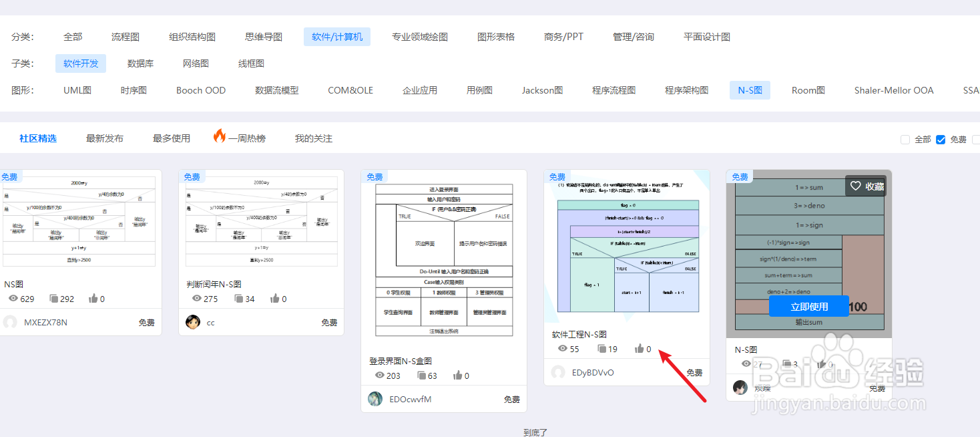Open EDOcwvfM author avatar
This screenshot has width=980, height=437.
pyautogui.click(x=375, y=399)
